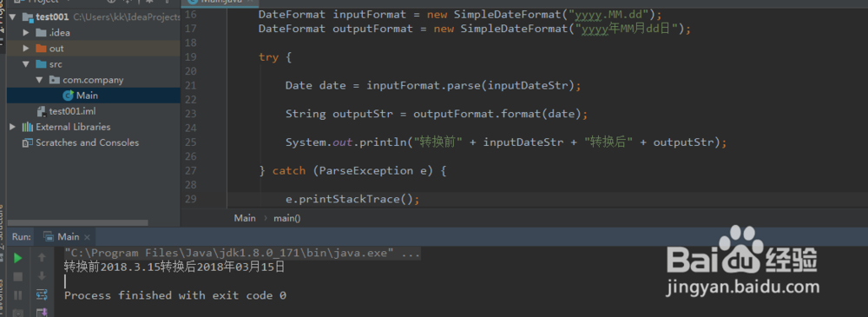Click the blue src folder icon

41,63
